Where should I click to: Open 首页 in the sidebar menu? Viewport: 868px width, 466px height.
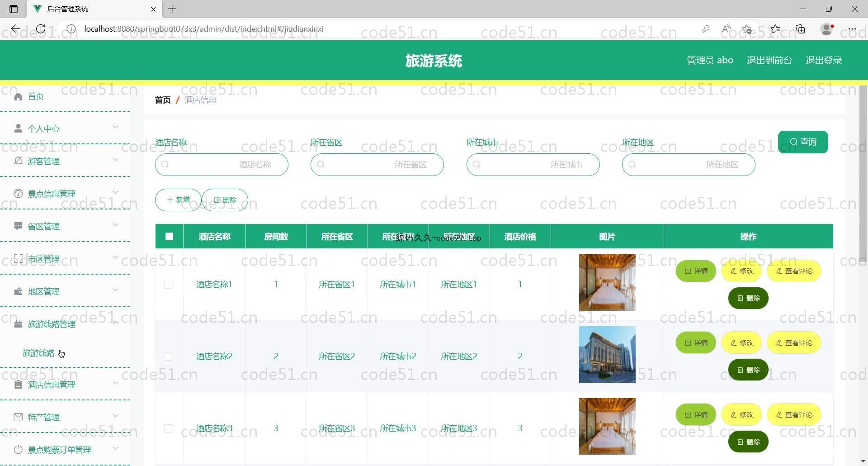36,96
